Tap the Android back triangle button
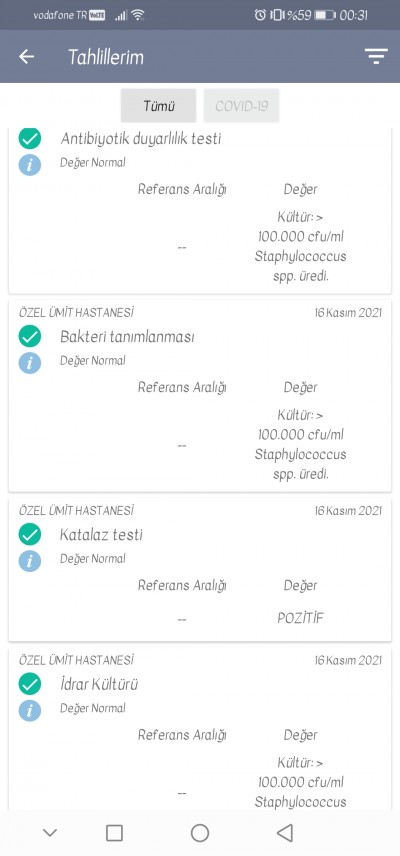400x856 pixels. pyautogui.click(x=285, y=833)
